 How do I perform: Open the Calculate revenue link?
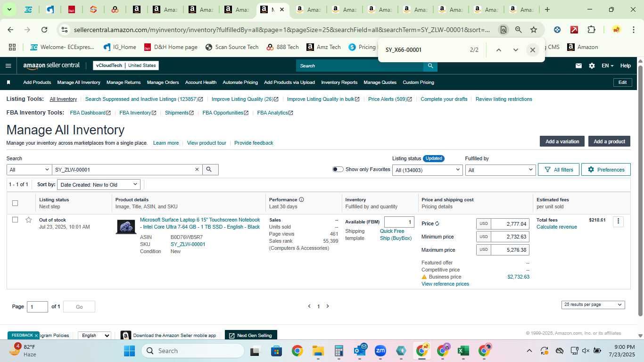pos(557,227)
